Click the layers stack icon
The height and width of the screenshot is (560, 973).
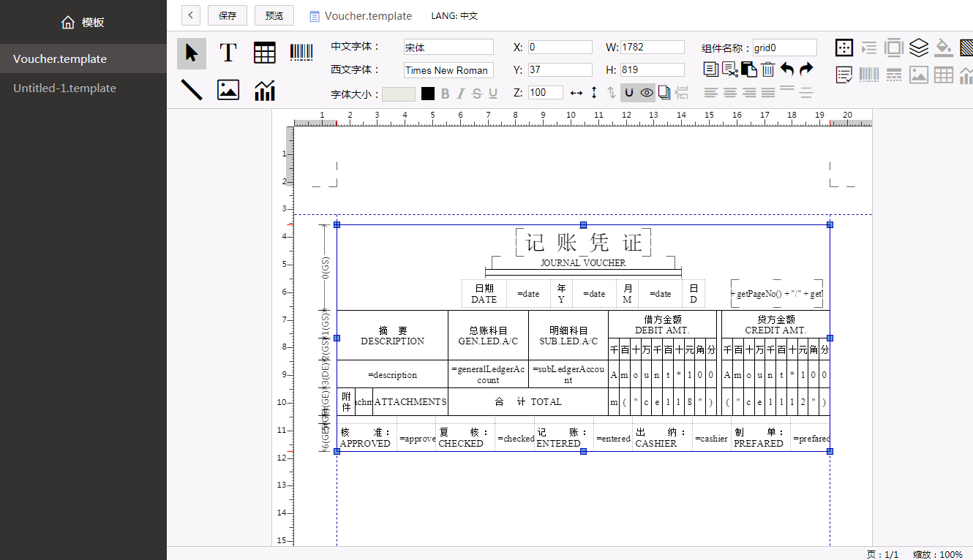click(919, 48)
